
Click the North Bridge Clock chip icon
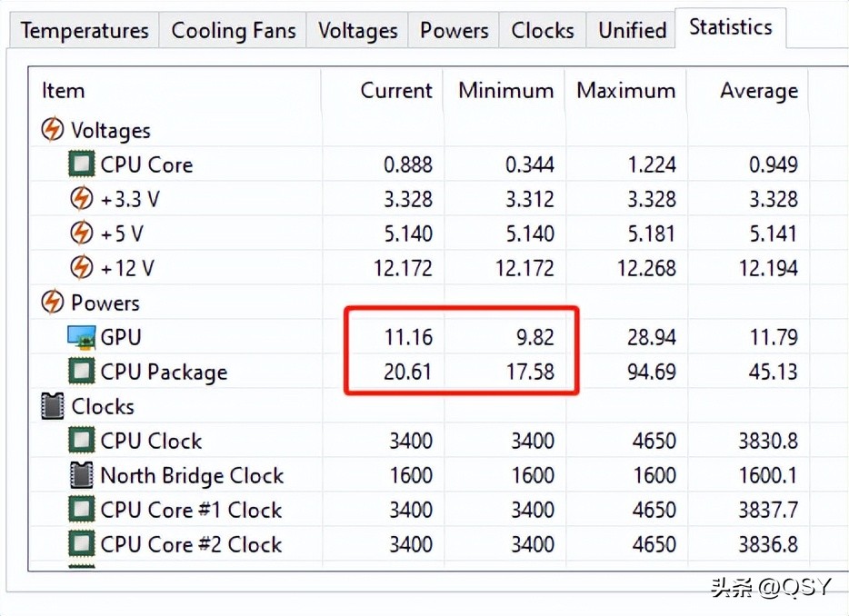[x=81, y=475]
